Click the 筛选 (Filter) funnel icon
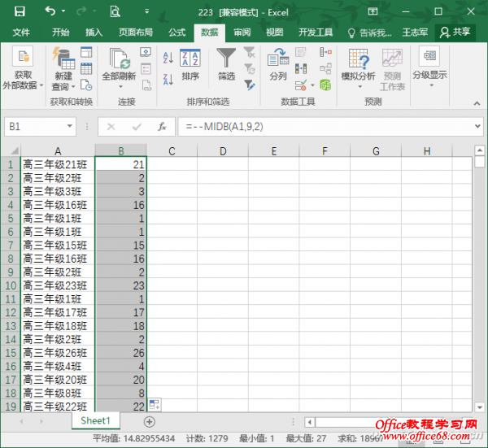 pyautogui.click(x=226, y=59)
